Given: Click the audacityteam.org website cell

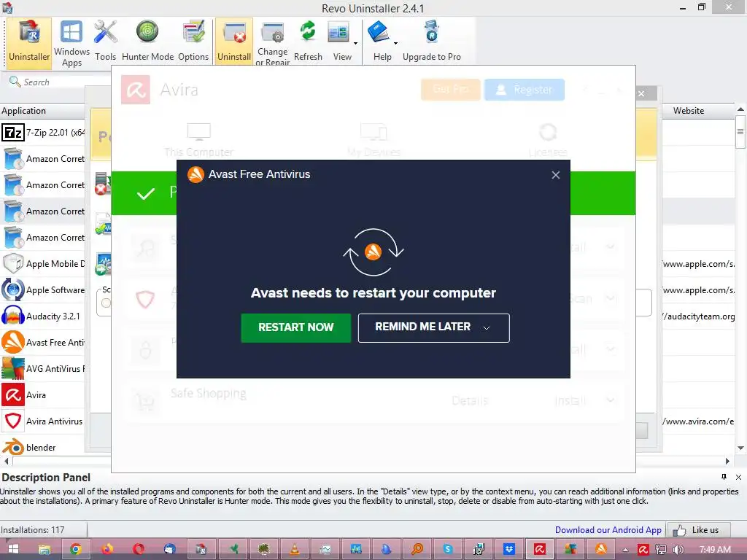Looking at the screenshot, I should coord(698,316).
